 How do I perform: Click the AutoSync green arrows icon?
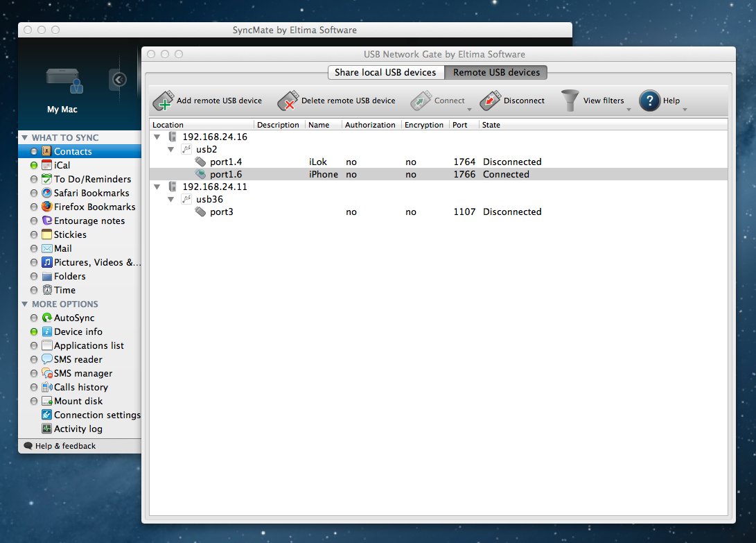[46, 318]
